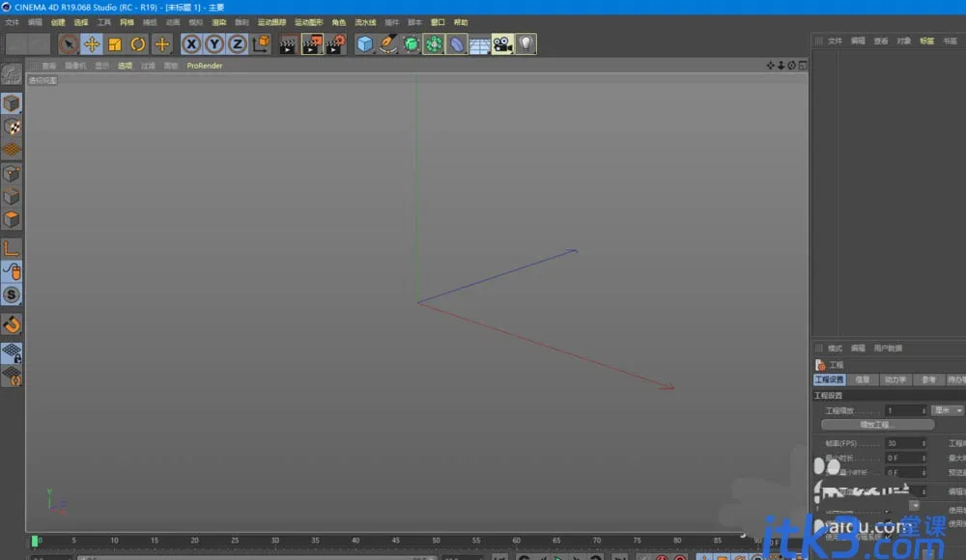This screenshot has height=560, width=966.
Task: Click the viewport rotate-camera icon
Action: coord(792,66)
